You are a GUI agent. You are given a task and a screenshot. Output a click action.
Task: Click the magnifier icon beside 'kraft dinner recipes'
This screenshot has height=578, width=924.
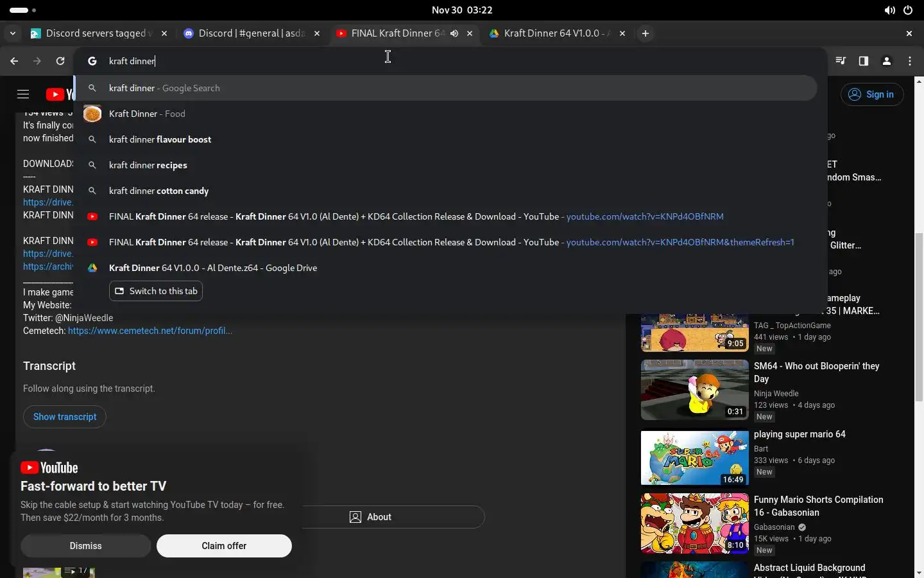[x=92, y=165]
